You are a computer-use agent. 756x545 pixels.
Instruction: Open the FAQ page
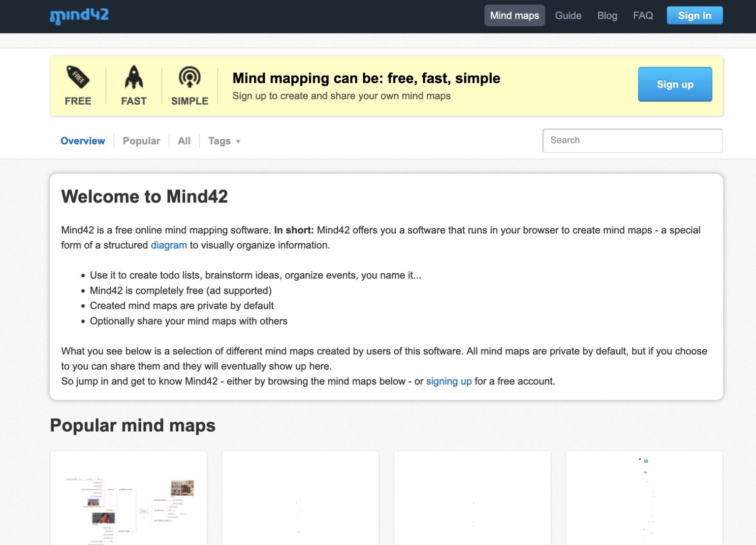[643, 16]
